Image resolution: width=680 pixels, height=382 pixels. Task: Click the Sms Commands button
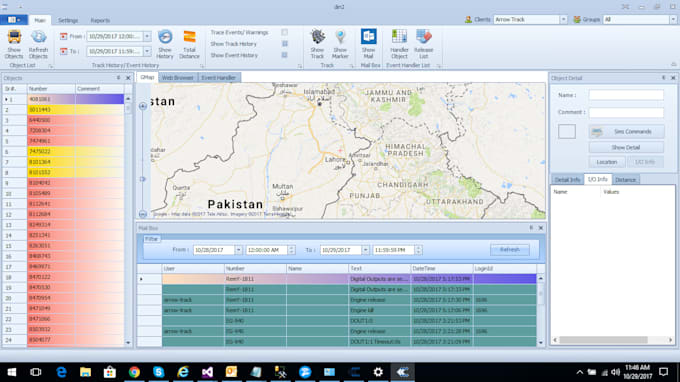[626, 132]
